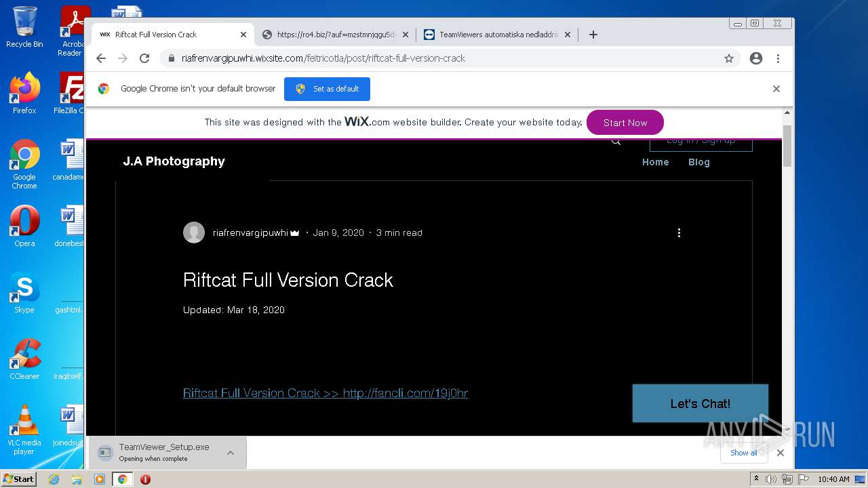This screenshot has height=488, width=868.
Task: Open the volume control in tray
Action: tap(771, 479)
